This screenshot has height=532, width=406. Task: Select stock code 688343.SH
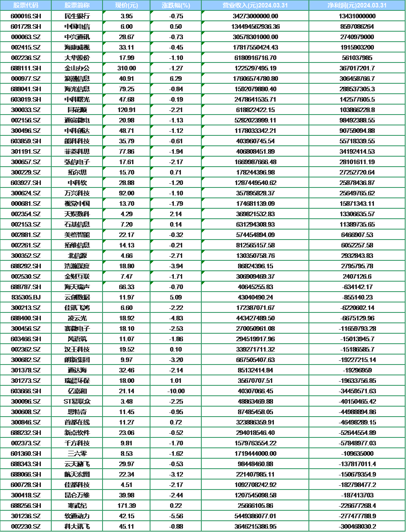pyautogui.click(x=26, y=464)
